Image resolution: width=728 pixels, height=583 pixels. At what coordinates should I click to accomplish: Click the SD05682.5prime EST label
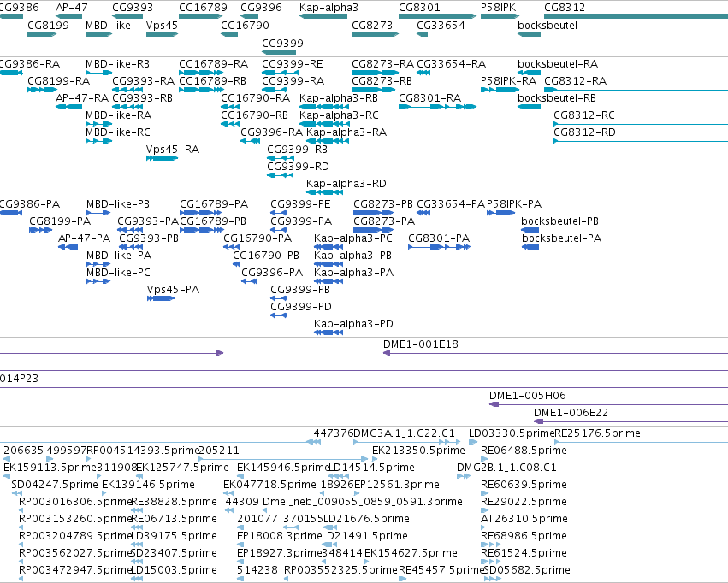pos(527,570)
